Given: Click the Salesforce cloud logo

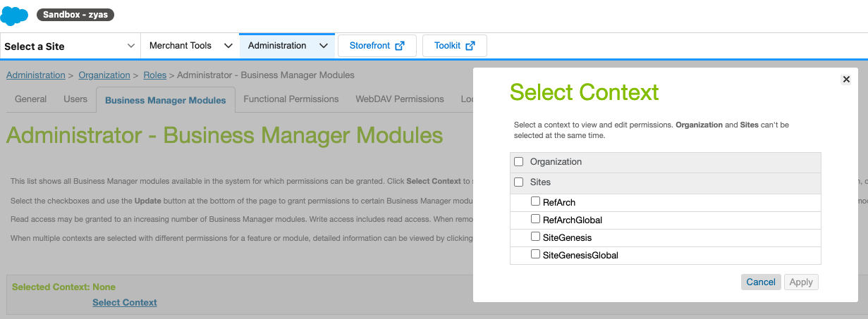Looking at the screenshot, I should [14, 15].
